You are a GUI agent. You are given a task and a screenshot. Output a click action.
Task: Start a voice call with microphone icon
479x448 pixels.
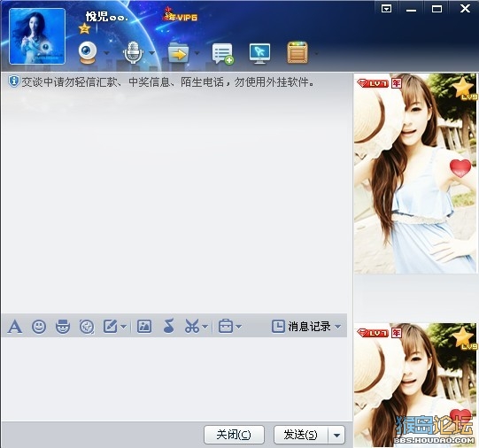click(x=133, y=52)
